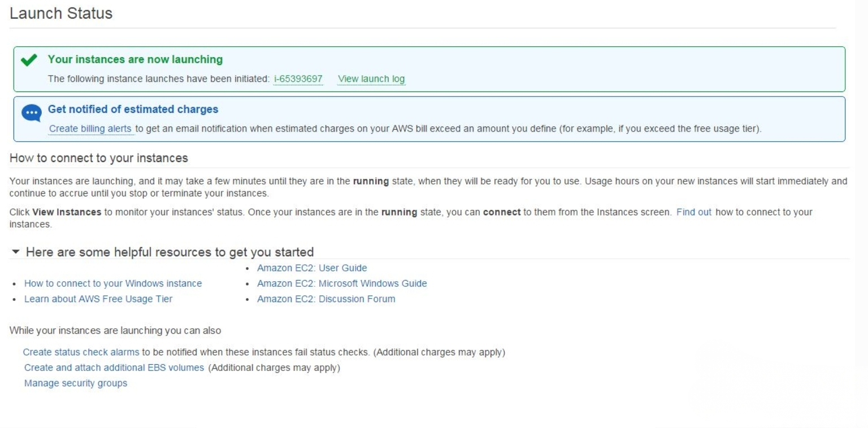Click the Launch Status page heading
Screen dimensions: 868x428
(61, 14)
